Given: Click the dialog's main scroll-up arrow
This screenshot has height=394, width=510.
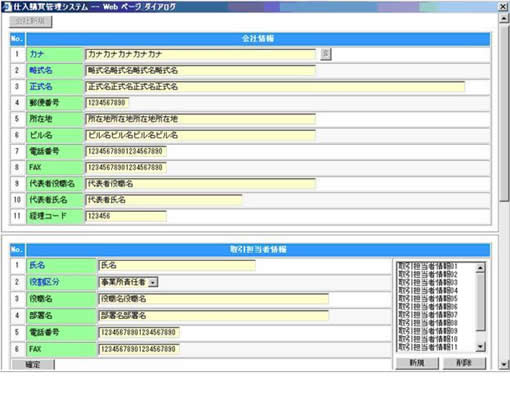Looking at the screenshot, I should click(x=503, y=18).
